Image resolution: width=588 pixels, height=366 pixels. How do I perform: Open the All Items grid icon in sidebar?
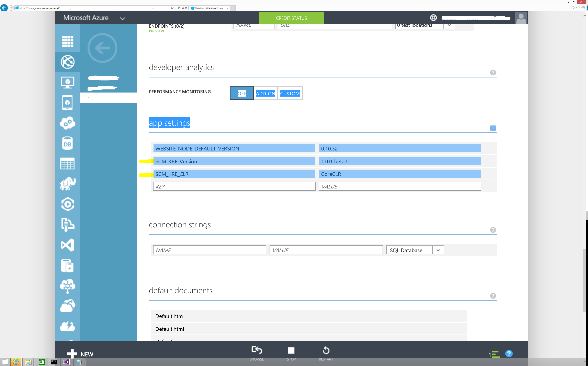(68, 41)
